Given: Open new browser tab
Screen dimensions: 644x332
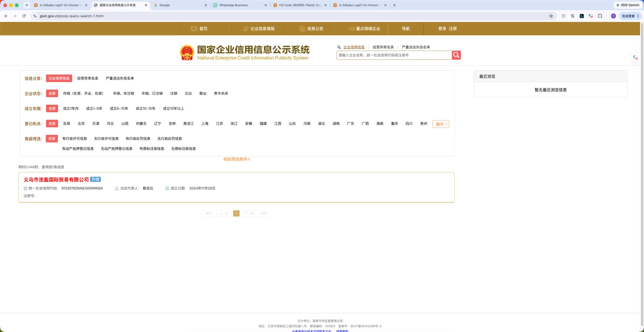Looking at the screenshot, I should [x=394, y=5].
